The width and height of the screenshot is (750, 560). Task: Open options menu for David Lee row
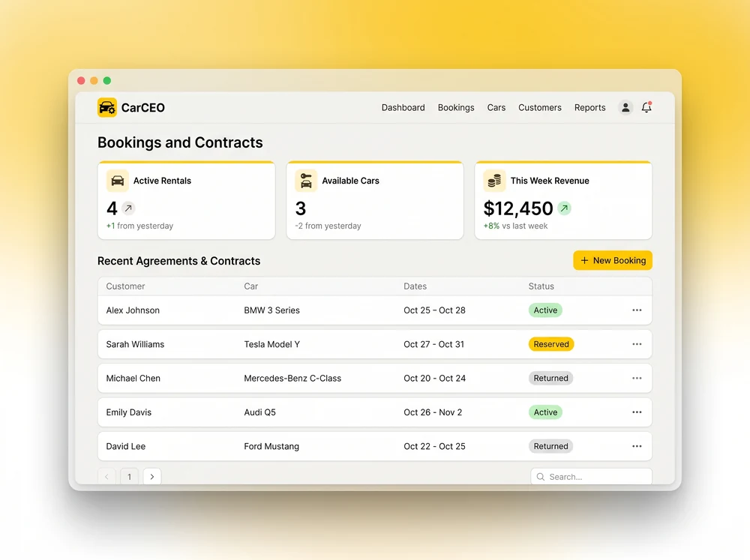[x=637, y=446]
